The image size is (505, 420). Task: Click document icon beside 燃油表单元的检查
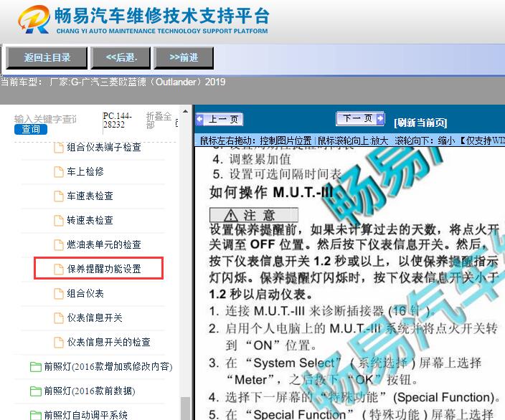point(59,245)
